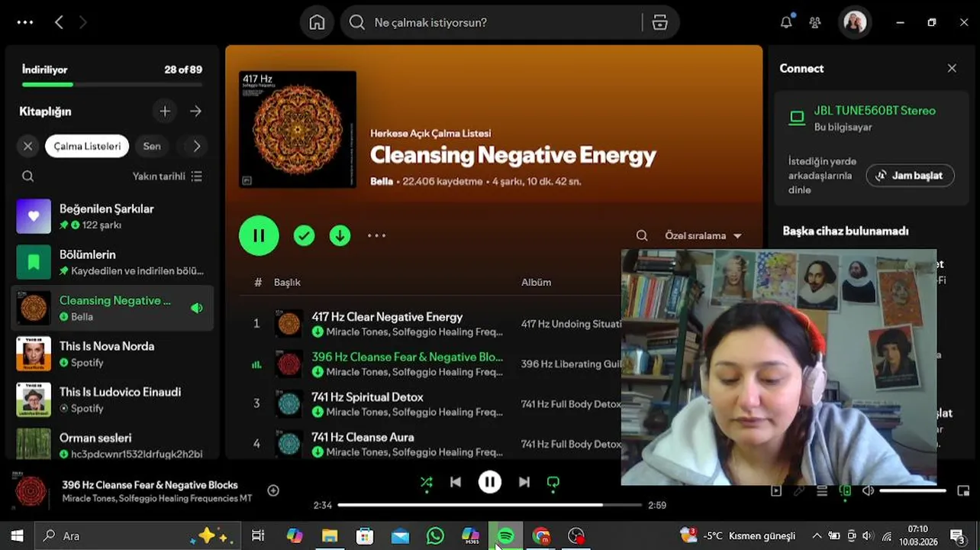
Task: Search inside the playlist with magnifier icon
Action: (642, 235)
